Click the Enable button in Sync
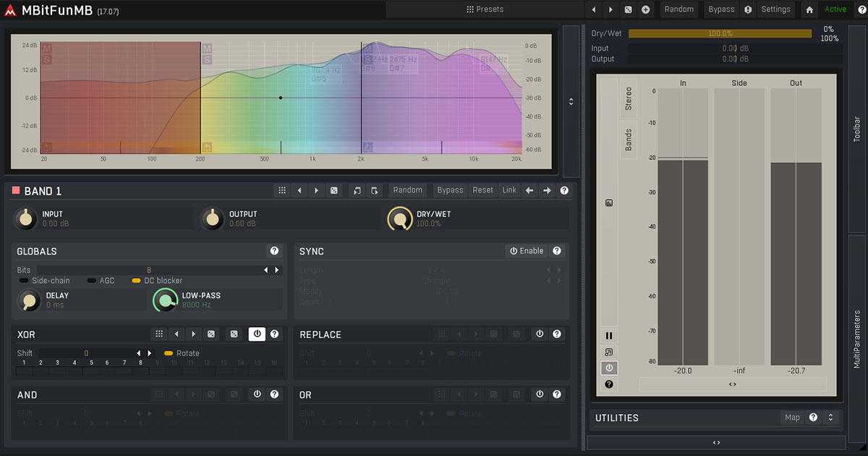The width and height of the screenshot is (868, 456). point(526,251)
